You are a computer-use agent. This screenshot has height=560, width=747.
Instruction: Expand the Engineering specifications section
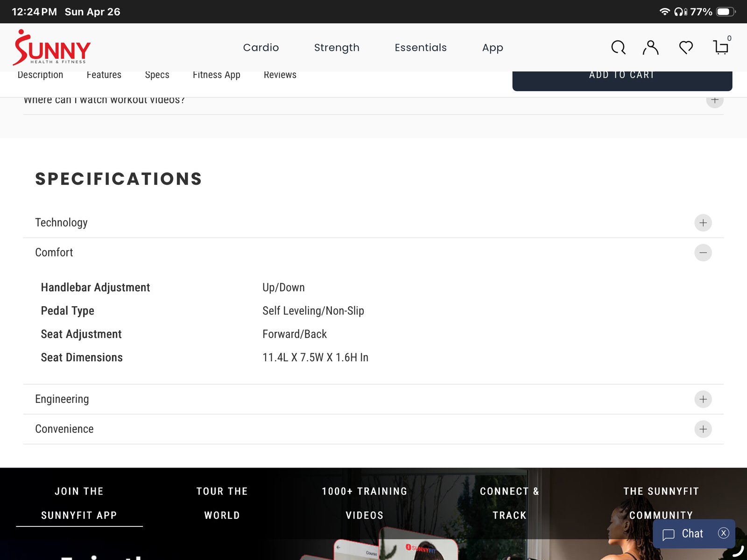(703, 399)
